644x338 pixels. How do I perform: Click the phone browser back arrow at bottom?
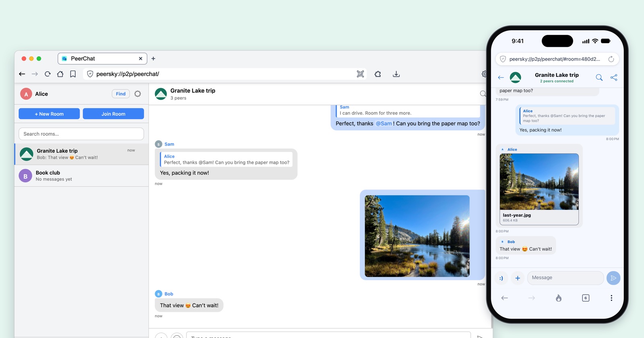504,298
